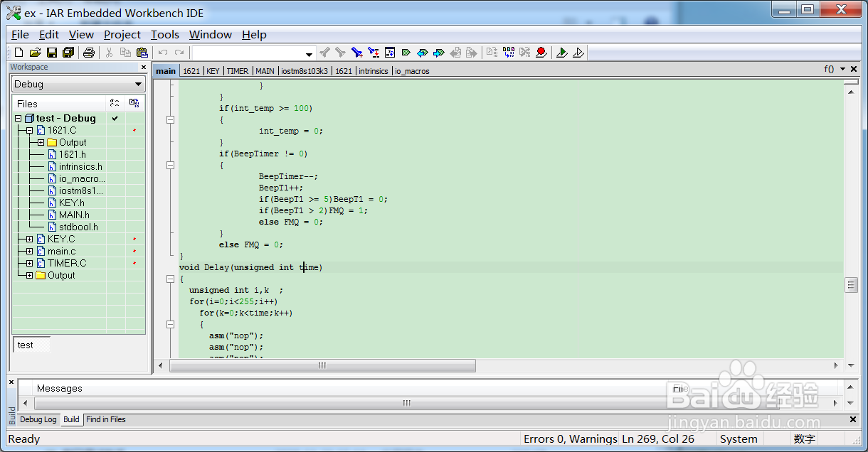868x452 pixels.
Task: Close the active editor tab
Action: click(854, 69)
